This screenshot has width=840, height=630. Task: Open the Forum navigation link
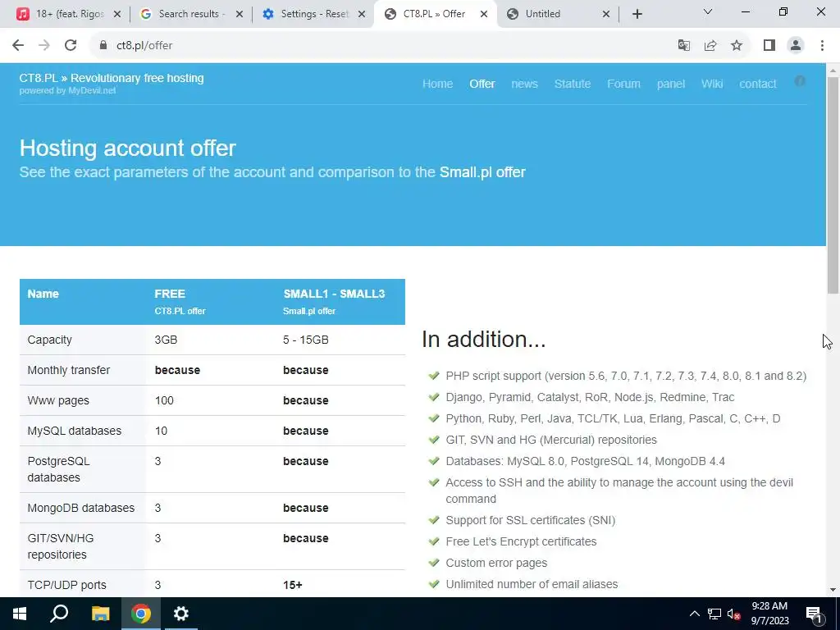pos(623,84)
